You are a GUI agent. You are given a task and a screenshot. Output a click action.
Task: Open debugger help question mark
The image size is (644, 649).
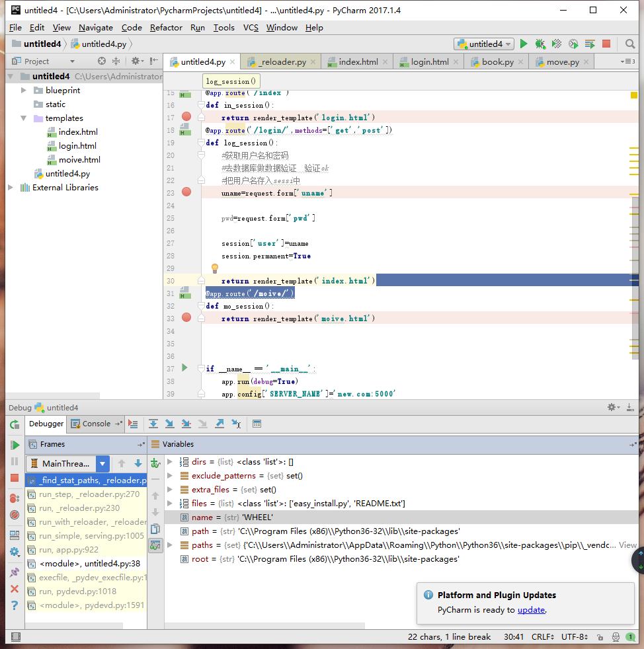click(15, 605)
